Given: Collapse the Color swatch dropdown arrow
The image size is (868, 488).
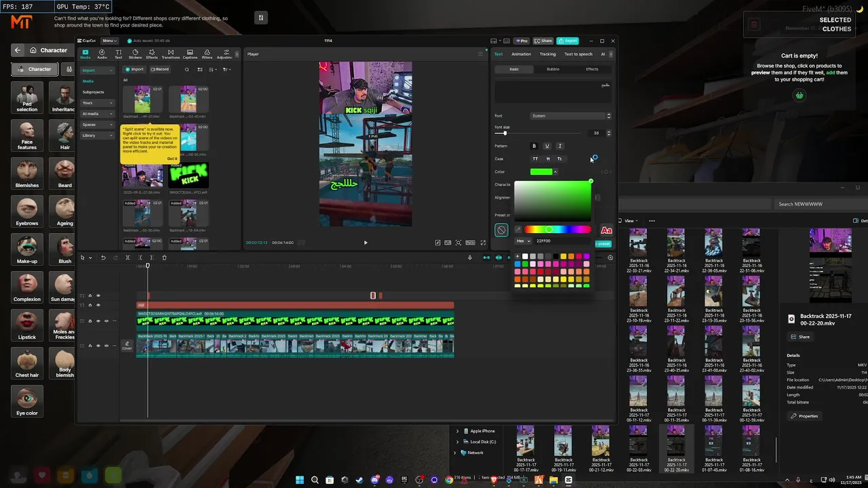Looking at the screenshot, I should pos(555,172).
